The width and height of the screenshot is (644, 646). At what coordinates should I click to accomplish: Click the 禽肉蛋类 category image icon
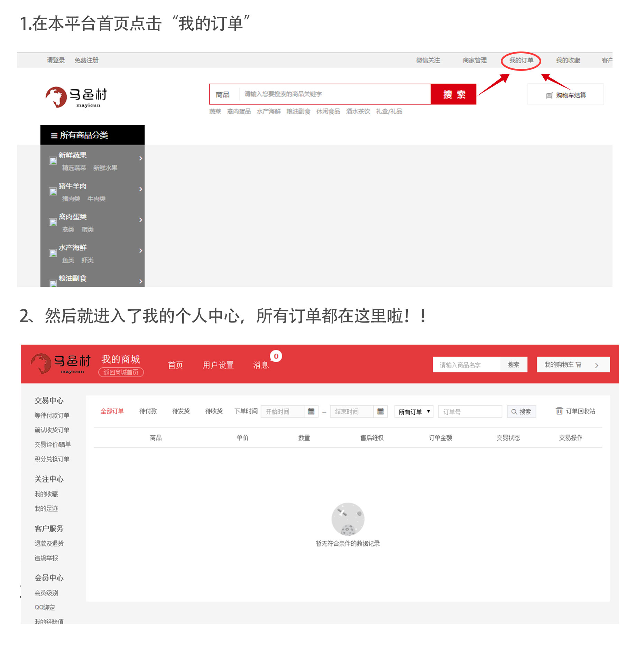tap(53, 222)
